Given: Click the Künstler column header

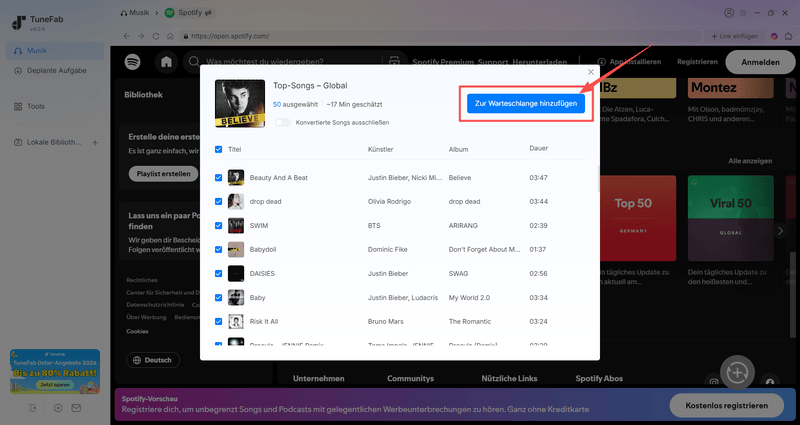Looking at the screenshot, I should coord(381,149).
